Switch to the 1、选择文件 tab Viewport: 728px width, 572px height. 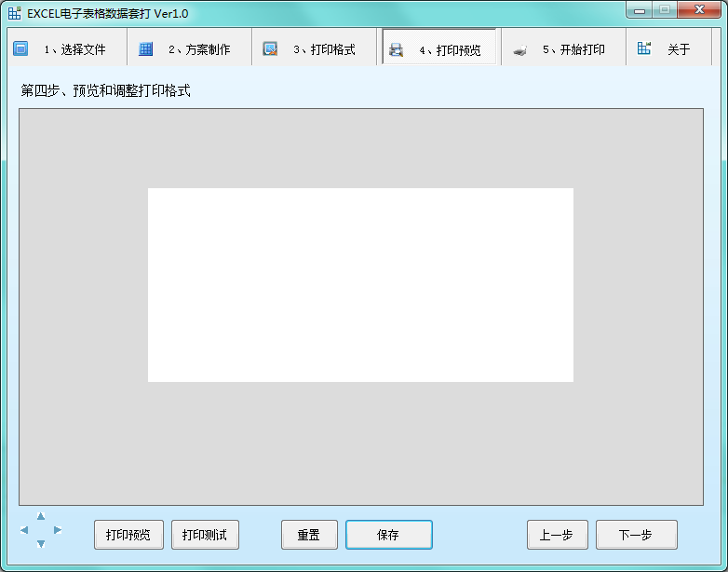coord(67,47)
